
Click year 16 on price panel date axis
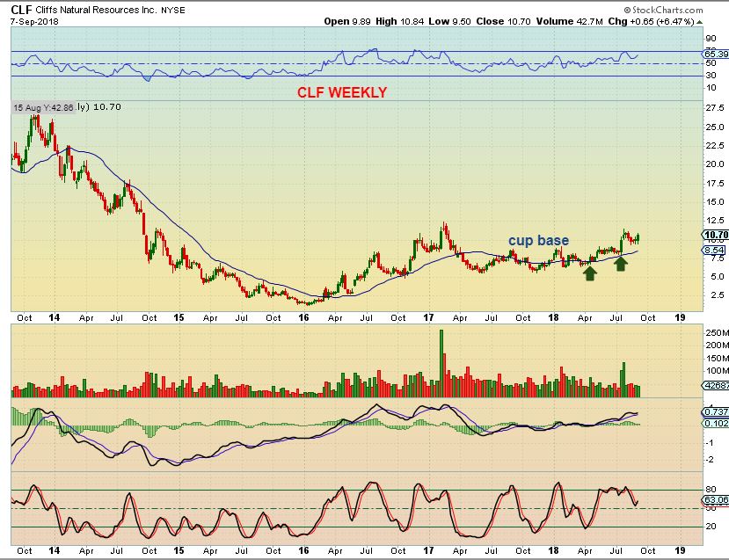click(x=303, y=318)
